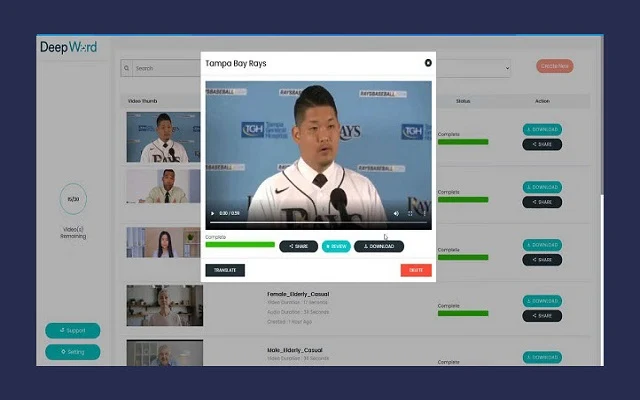Open video player more options menu
This screenshot has height=400, width=640.
tap(424, 213)
